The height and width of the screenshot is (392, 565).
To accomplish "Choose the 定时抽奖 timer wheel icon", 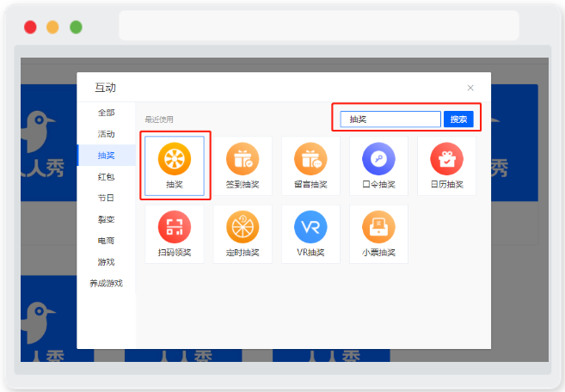I will click(243, 227).
